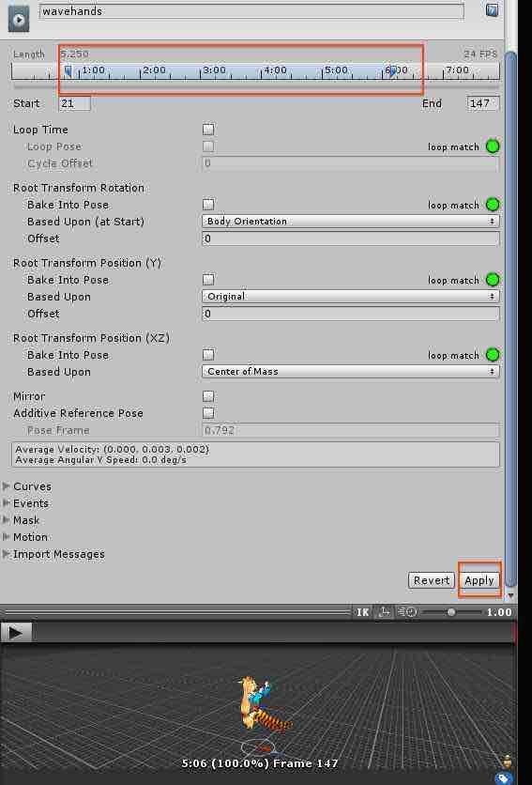The image size is (532, 785).
Task: Open the Original Based Upon dropdown
Action: coord(350,297)
